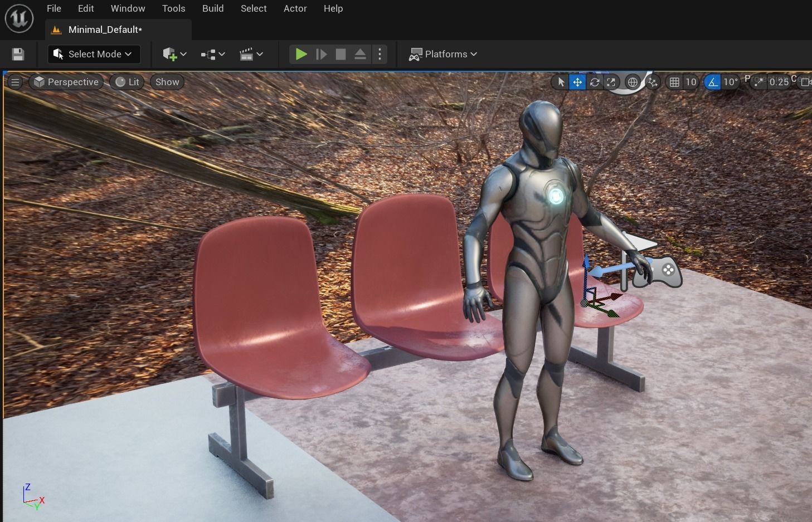This screenshot has width=812, height=522.
Task: Start Play in Editor with green arrow
Action: tap(301, 54)
